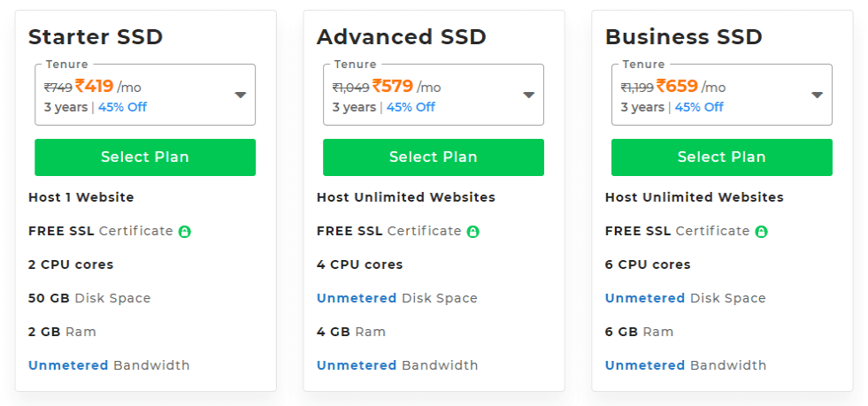Click the ₹579 /mo price in Advanced tenure
Viewport: 868px width, 406px height.
point(406,87)
